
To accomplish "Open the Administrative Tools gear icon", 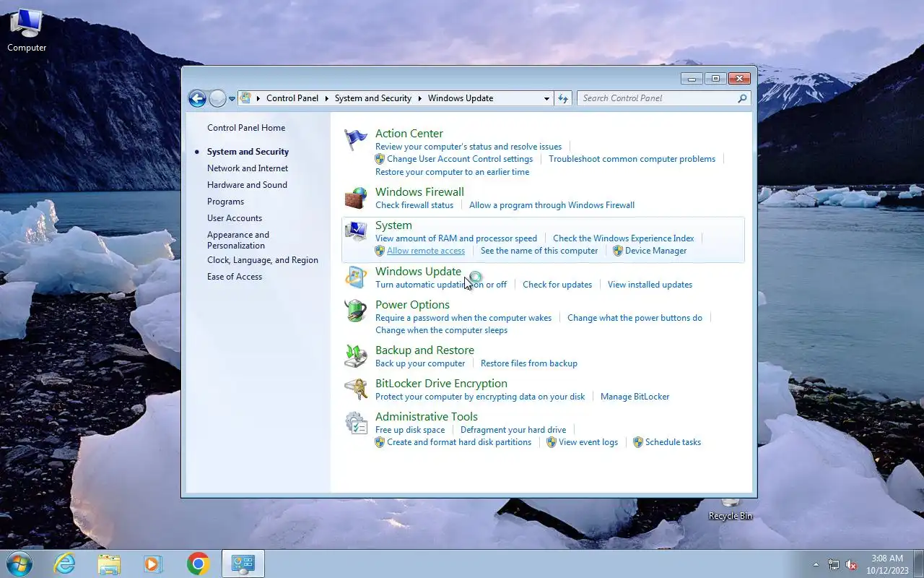I will click(356, 423).
